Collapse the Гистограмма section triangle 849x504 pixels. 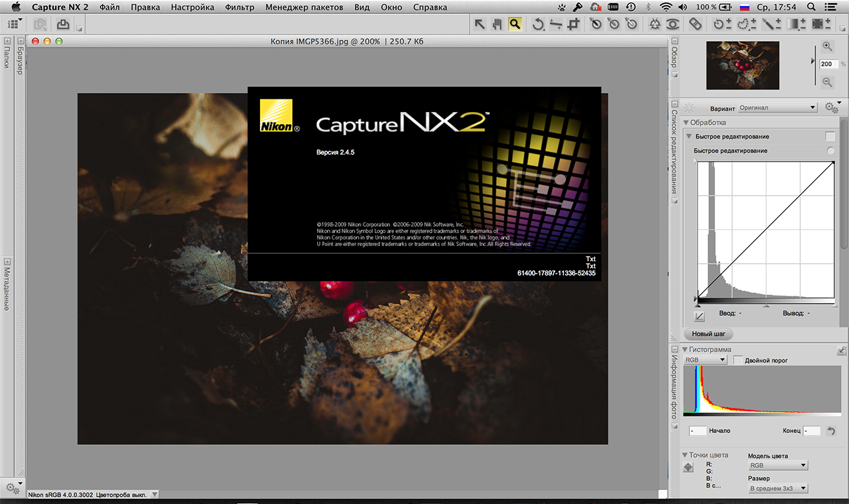[685, 349]
